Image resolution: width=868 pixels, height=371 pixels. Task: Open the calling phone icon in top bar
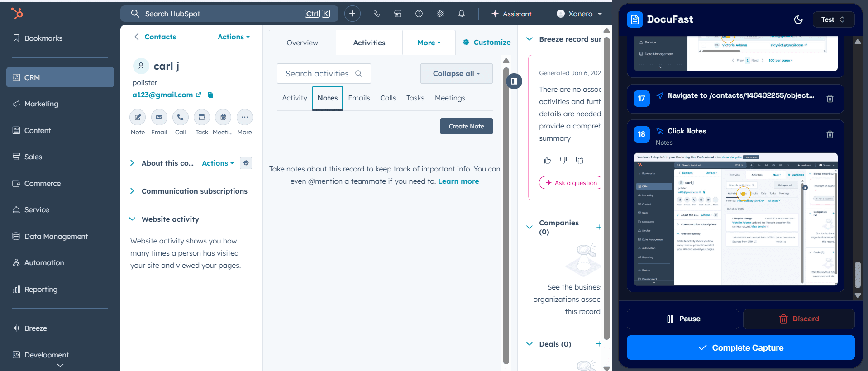tap(377, 14)
